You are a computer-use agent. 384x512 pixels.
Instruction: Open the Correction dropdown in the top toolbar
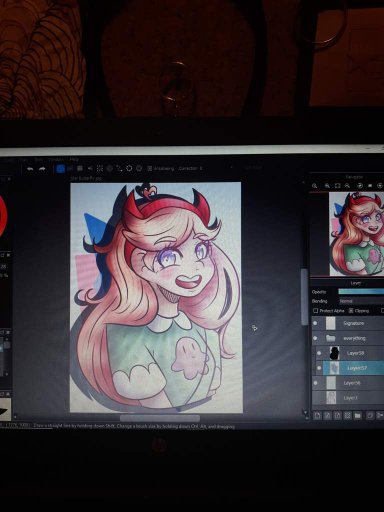(x=190, y=169)
